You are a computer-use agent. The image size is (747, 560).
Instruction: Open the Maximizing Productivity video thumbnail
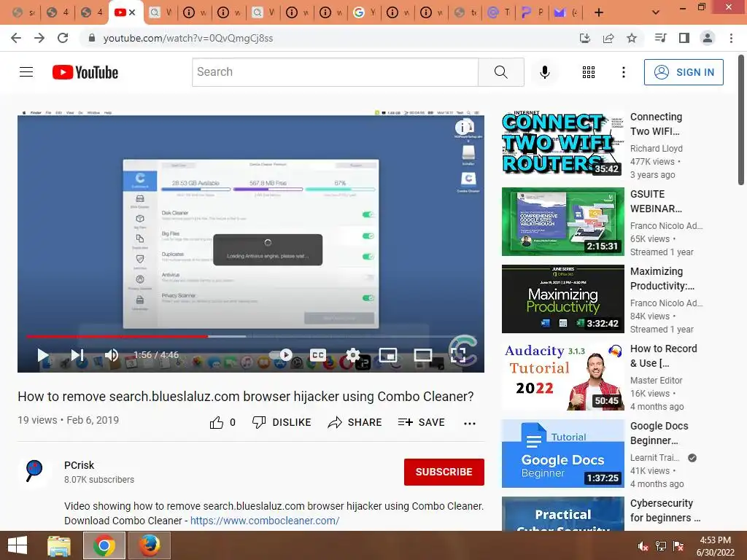563,298
